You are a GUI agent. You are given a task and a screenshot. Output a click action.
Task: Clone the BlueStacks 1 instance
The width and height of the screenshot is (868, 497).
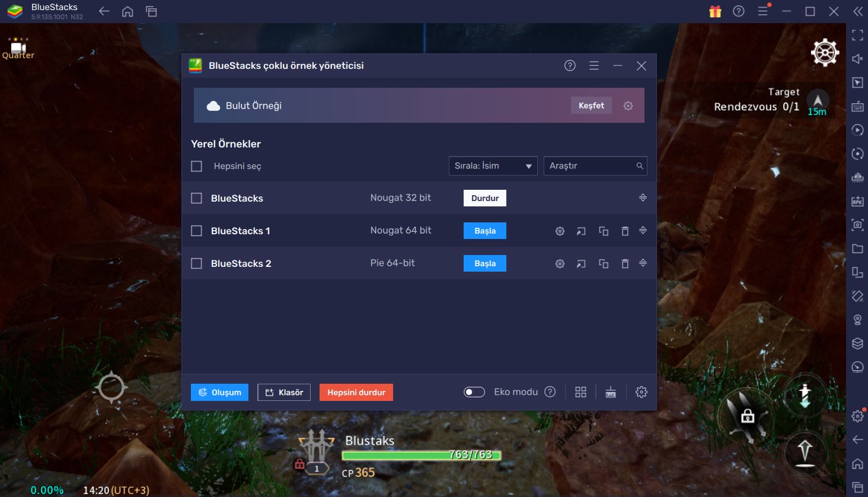tap(604, 231)
